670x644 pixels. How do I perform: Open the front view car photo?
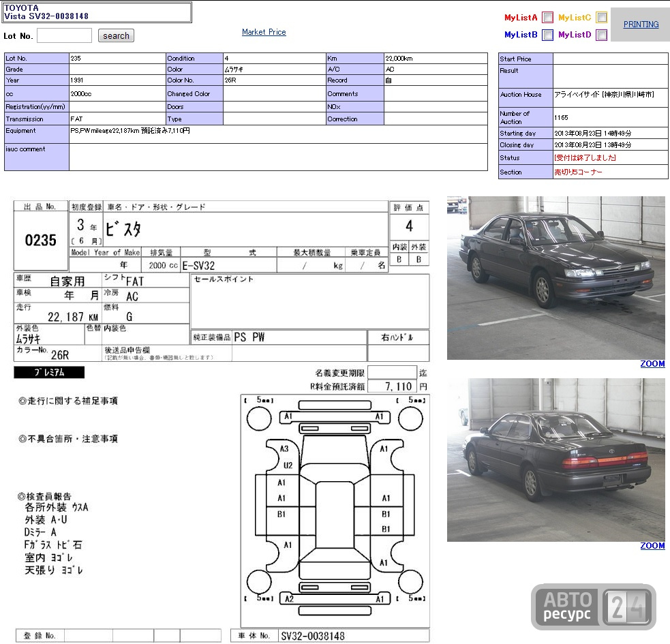(556, 278)
